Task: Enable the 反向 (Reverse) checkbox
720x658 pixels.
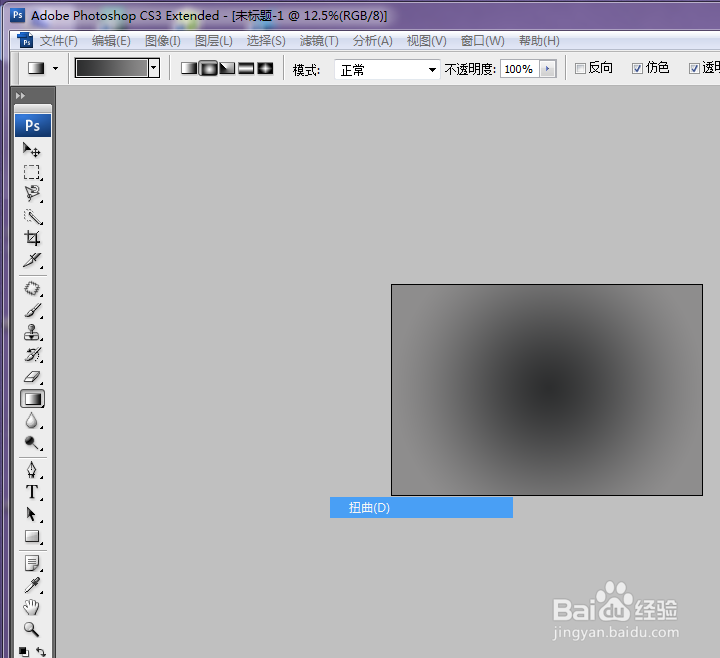Action: 580,69
